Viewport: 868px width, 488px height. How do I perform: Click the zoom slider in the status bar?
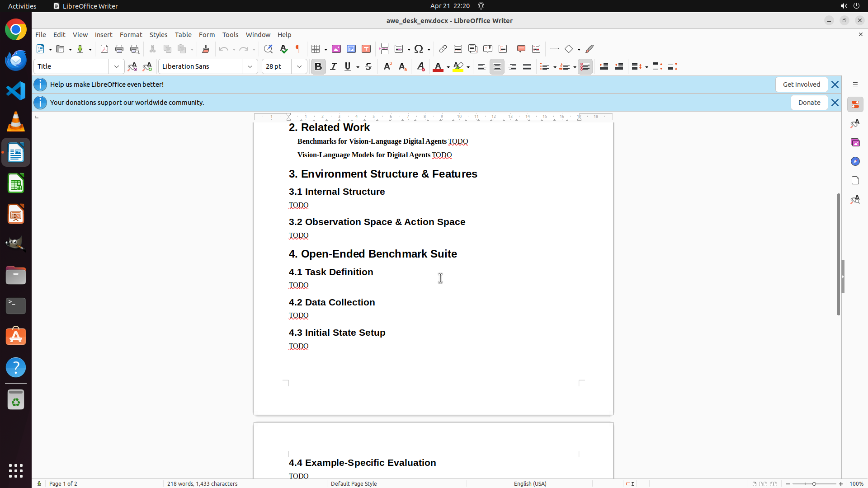coord(814,483)
